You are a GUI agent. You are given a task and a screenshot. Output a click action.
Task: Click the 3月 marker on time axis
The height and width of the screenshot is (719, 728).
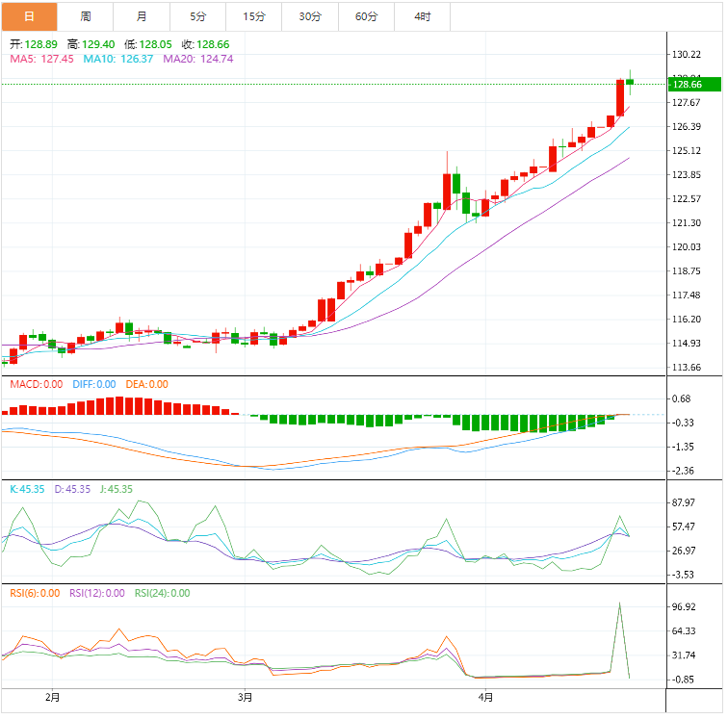[246, 697]
